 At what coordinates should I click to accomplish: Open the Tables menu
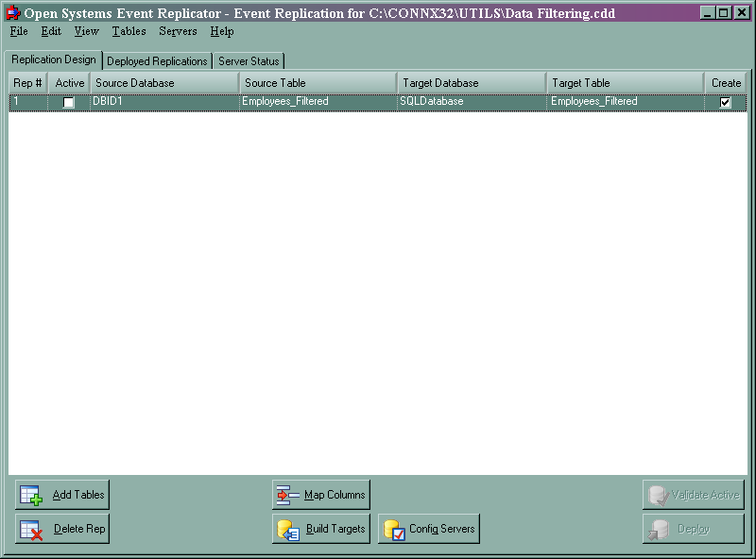click(129, 31)
